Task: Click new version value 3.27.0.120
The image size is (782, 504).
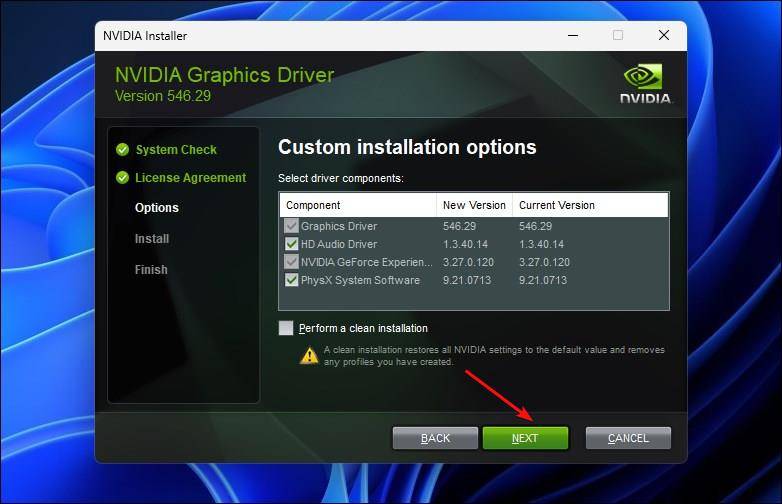Action: click(468, 262)
